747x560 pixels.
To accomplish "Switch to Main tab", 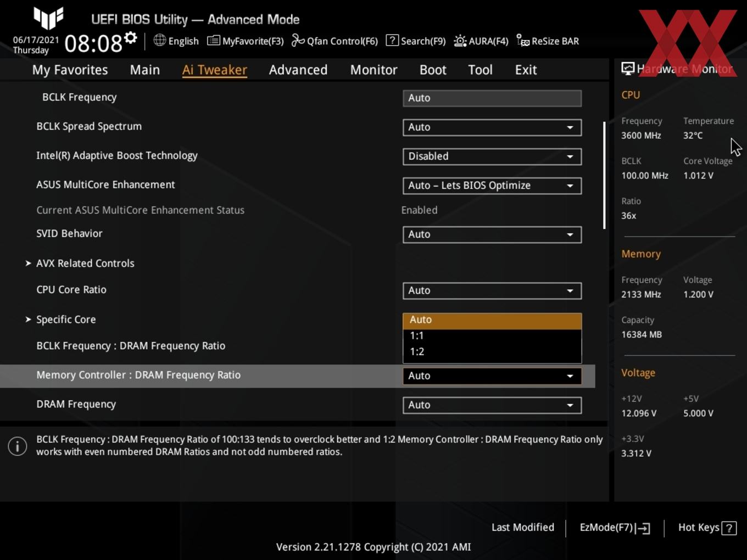I will click(145, 70).
